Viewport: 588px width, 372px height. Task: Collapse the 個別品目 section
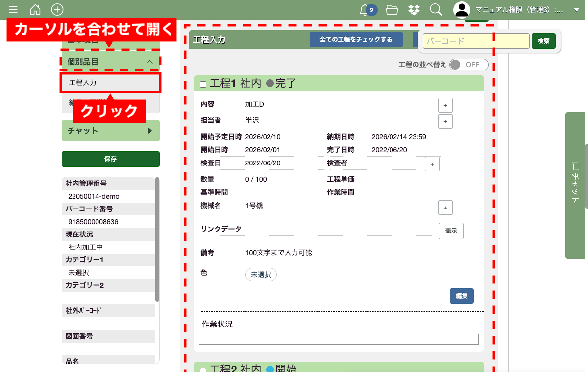[150, 62]
